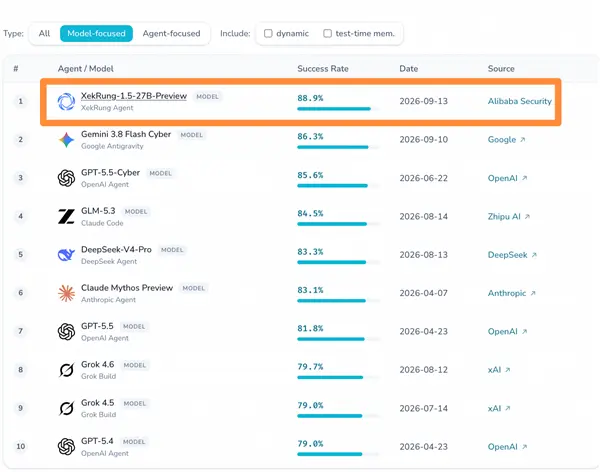Click the XekRung model logo icon
The height and width of the screenshot is (472, 600).
coord(66,101)
